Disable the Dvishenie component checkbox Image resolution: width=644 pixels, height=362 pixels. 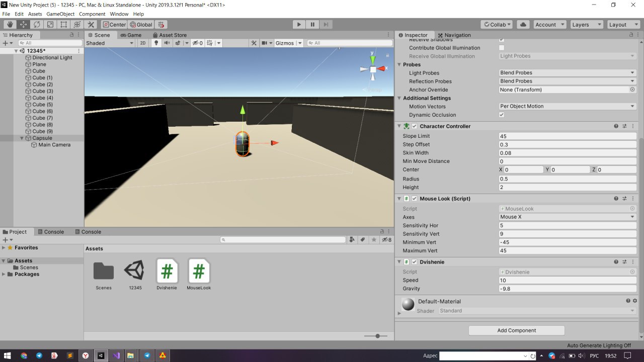[x=415, y=262]
